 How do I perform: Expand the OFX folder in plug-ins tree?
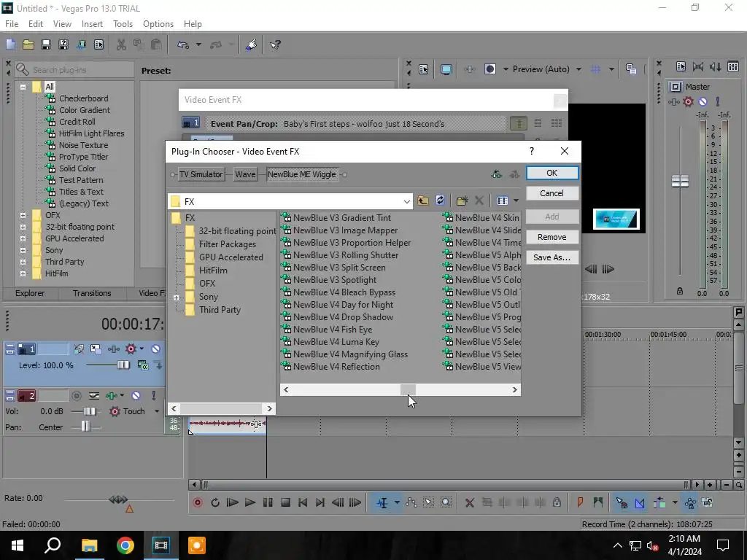23,215
